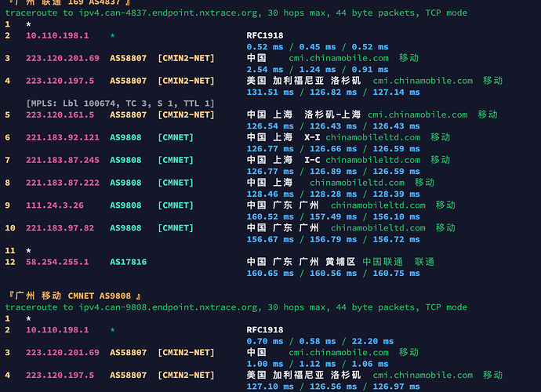Screen dimensions: 541x392
Task: Select latency value 126.66 ms
Action: click(x=333, y=149)
